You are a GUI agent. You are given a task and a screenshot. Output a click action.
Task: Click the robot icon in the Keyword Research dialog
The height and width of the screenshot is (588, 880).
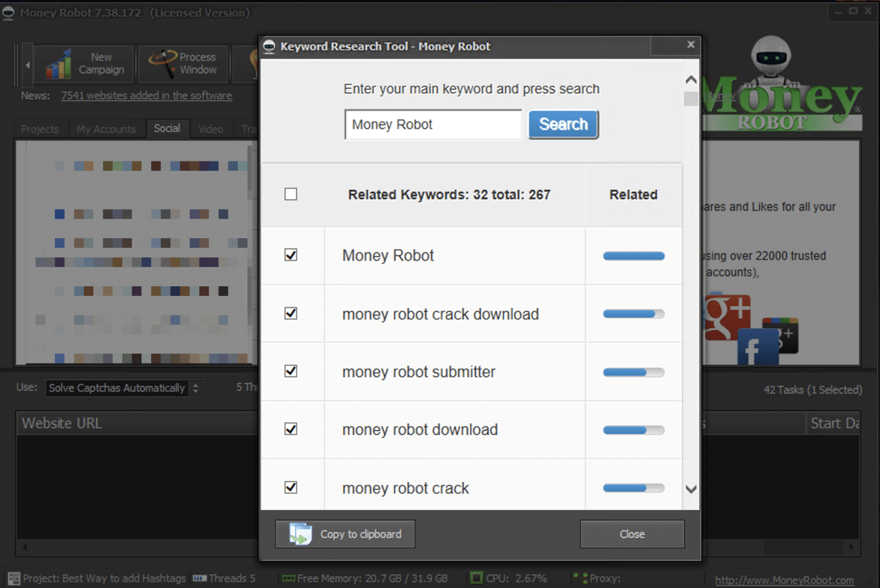(269, 46)
